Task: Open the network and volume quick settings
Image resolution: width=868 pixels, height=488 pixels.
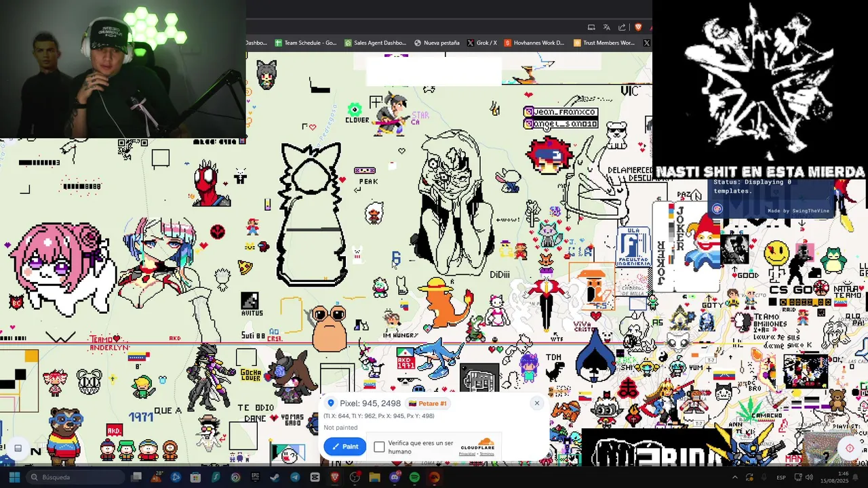Action: pos(804,477)
